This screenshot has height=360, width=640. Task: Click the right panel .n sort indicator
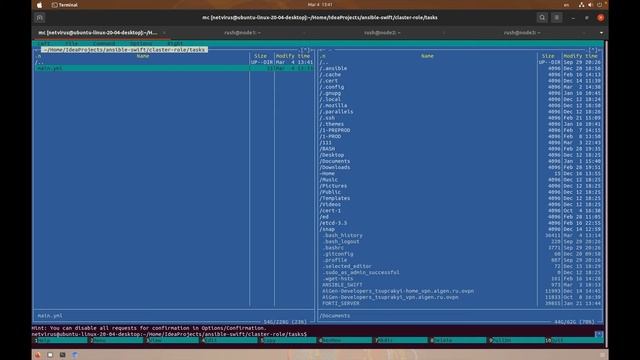coord(323,56)
